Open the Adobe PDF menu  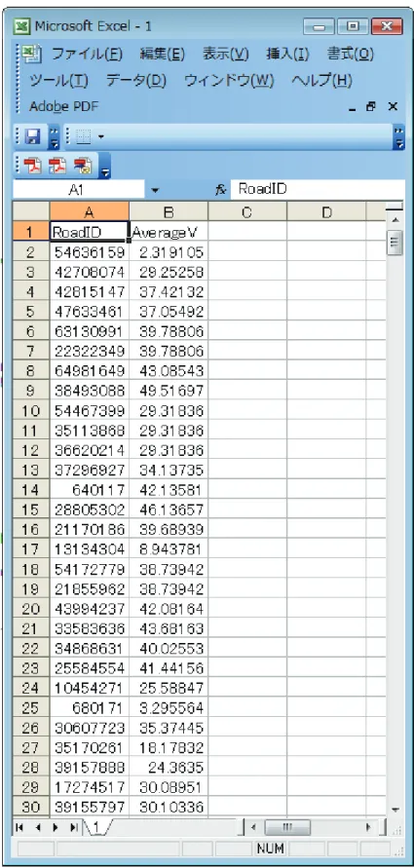[63, 106]
